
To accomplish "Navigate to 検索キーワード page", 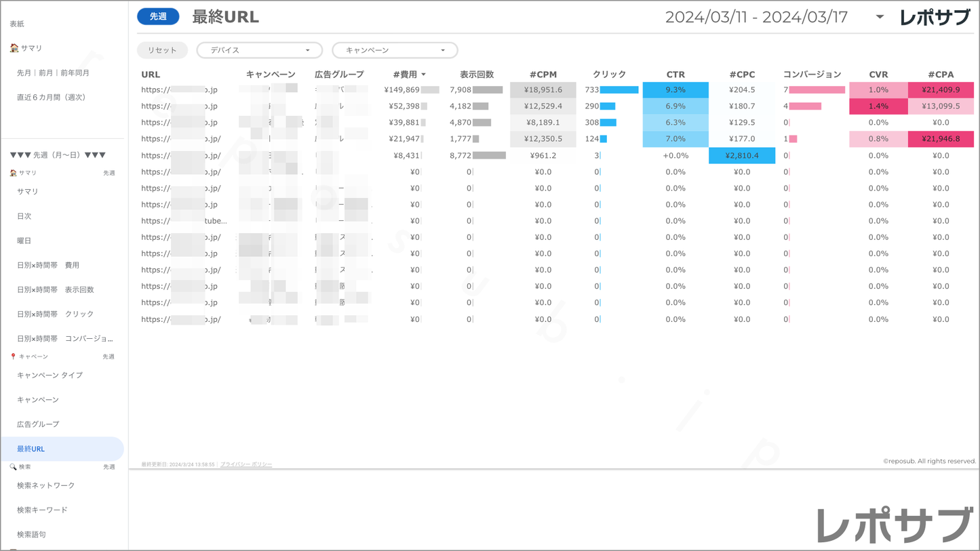I will click(x=42, y=510).
